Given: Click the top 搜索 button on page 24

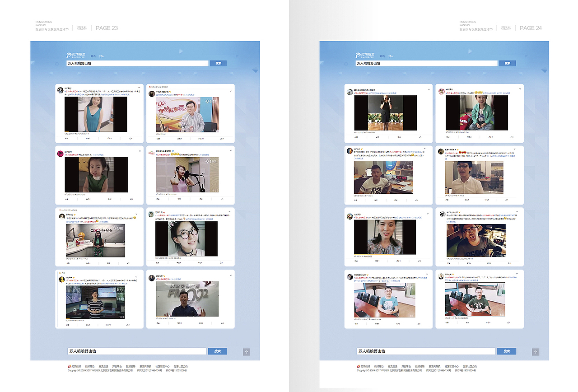Looking at the screenshot, I should point(507,64).
